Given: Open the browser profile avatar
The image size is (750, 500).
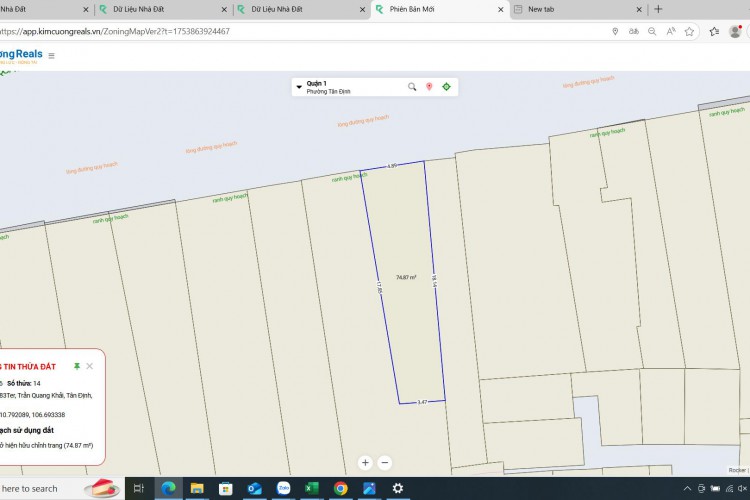Looking at the screenshot, I should (x=735, y=32).
